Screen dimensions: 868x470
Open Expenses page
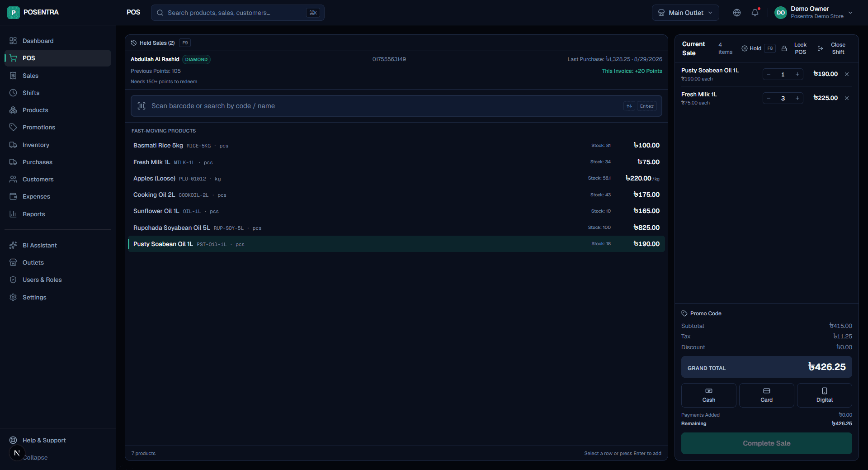click(x=58, y=196)
